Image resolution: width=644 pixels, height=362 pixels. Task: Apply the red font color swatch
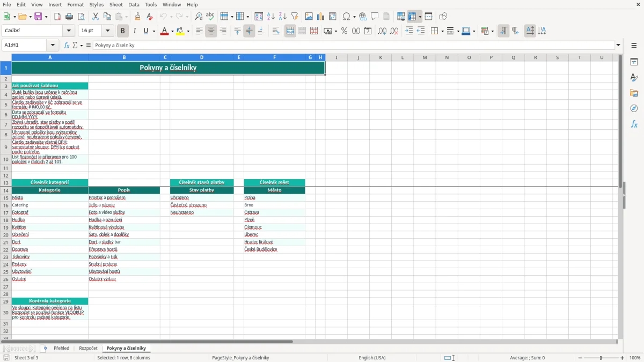tap(164, 31)
